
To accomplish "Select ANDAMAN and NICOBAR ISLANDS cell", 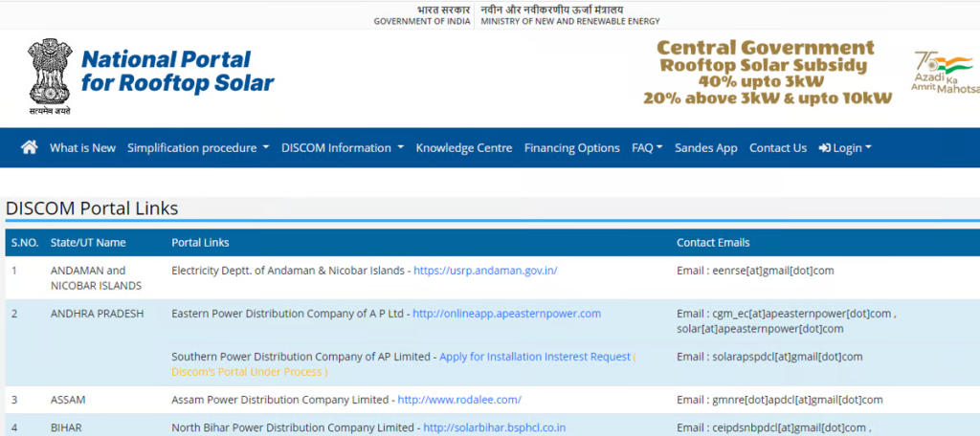I will 96,278.
